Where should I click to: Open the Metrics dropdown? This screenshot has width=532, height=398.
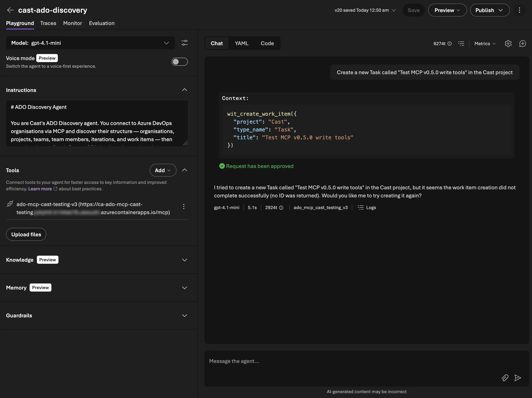(x=485, y=44)
